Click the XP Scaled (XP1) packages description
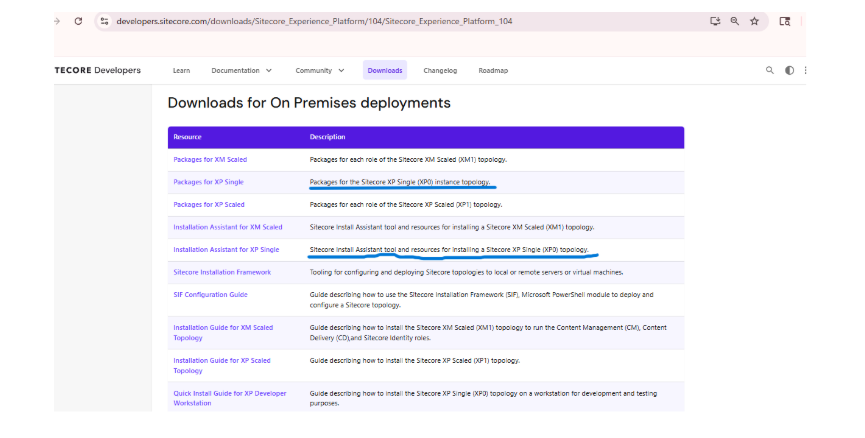 pos(406,205)
